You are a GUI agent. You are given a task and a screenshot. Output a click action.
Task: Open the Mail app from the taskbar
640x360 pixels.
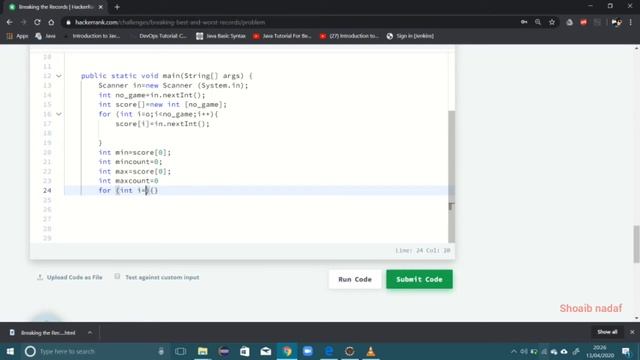pos(266,351)
